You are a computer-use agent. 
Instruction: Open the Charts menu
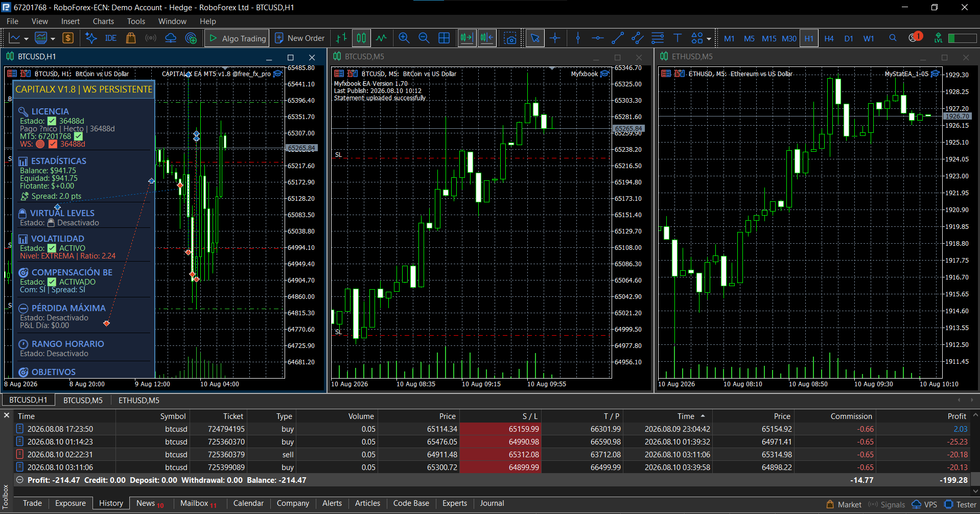(103, 21)
